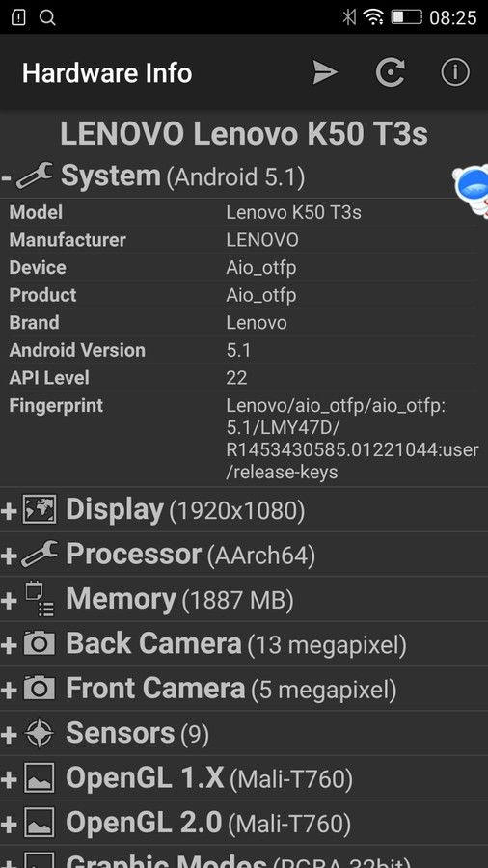
Task: Collapse the System section using the minus sign
Action: (x=7, y=177)
